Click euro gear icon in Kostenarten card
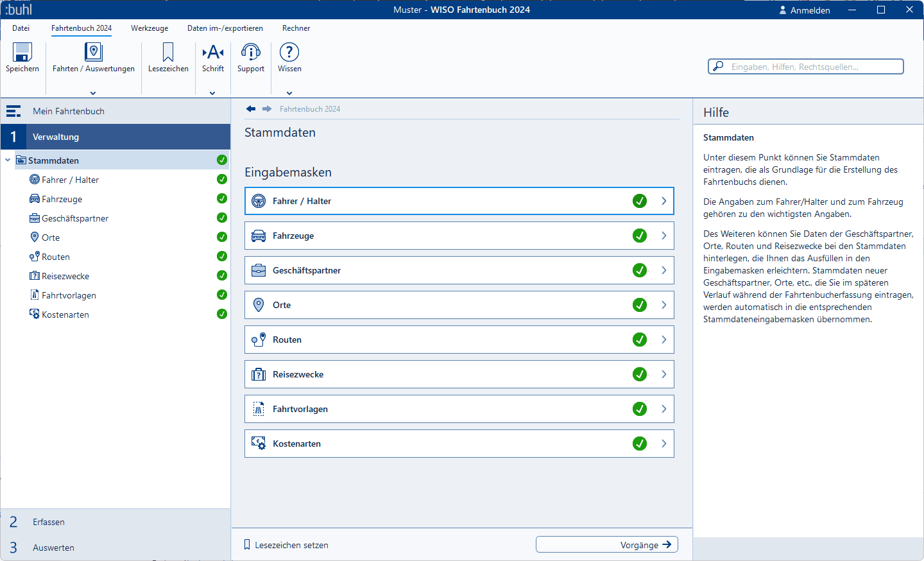This screenshot has height=561, width=924. (x=259, y=444)
